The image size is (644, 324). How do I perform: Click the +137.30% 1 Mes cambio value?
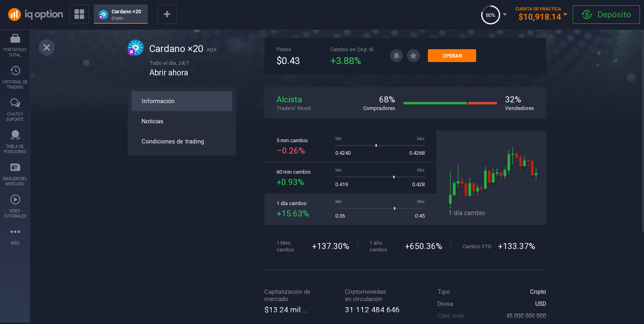(330, 246)
